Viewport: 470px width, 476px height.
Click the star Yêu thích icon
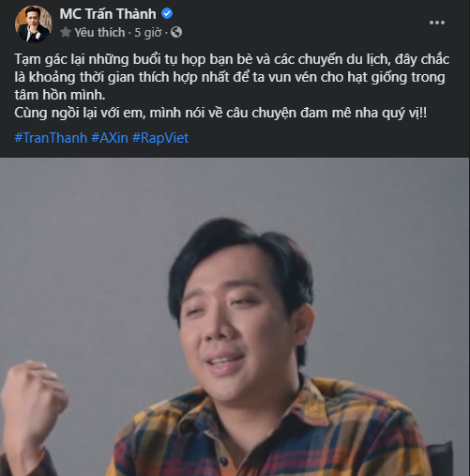pos(66,32)
